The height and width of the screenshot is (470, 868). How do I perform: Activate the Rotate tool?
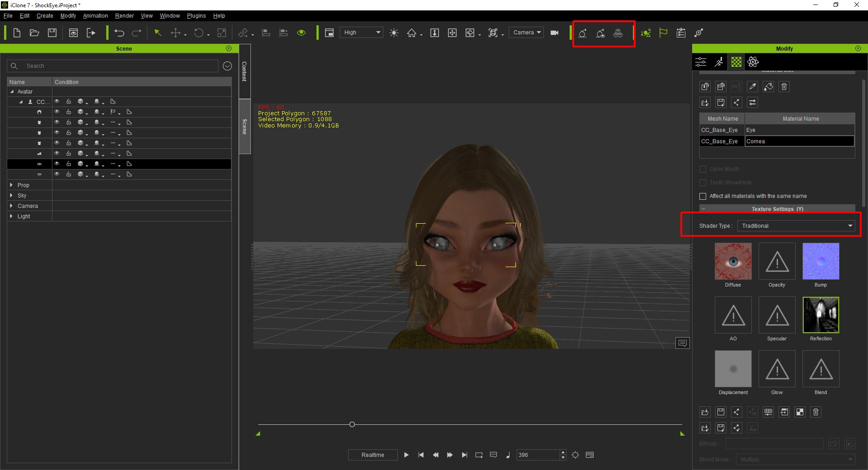(198, 33)
